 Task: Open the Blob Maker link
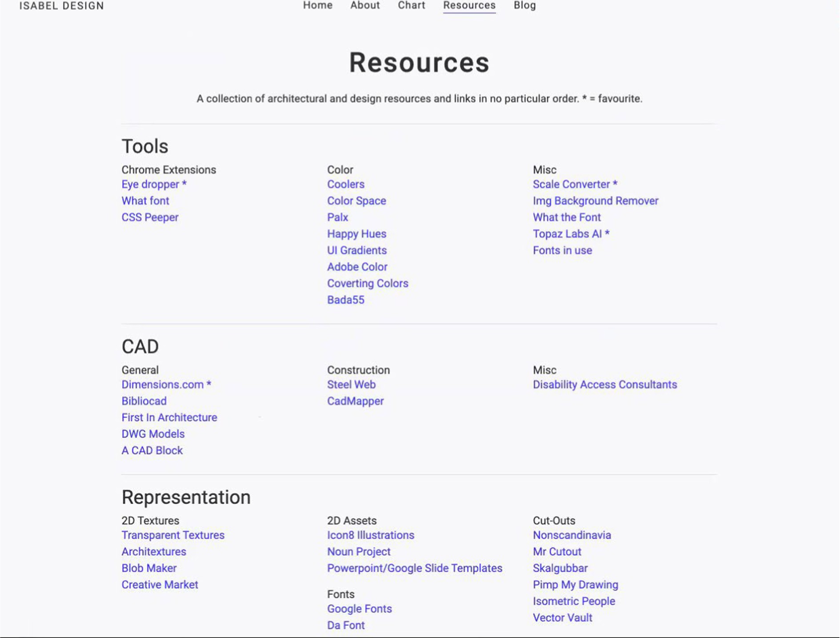point(148,568)
